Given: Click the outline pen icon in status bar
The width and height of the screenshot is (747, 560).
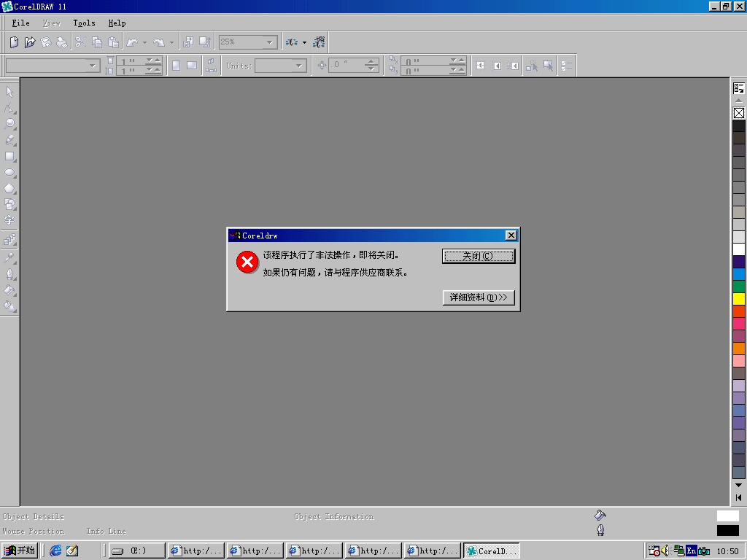Looking at the screenshot, I should click(x=600, y=530).
